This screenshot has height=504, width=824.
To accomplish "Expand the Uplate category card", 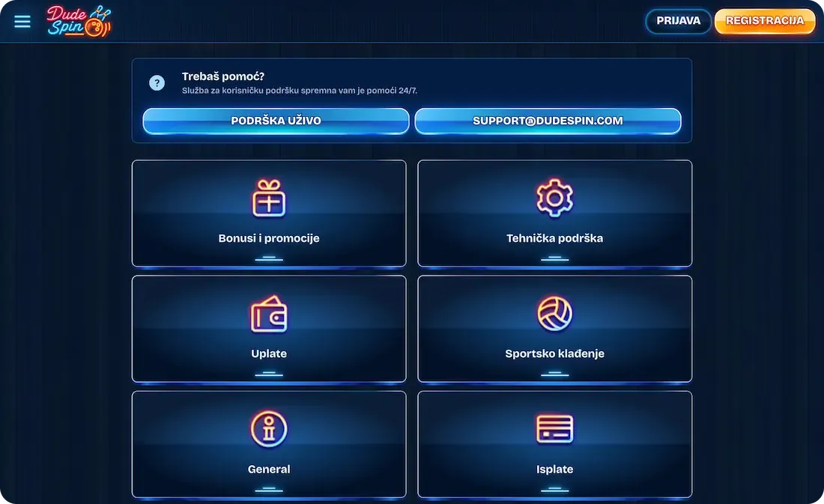I will pos(268,329).
